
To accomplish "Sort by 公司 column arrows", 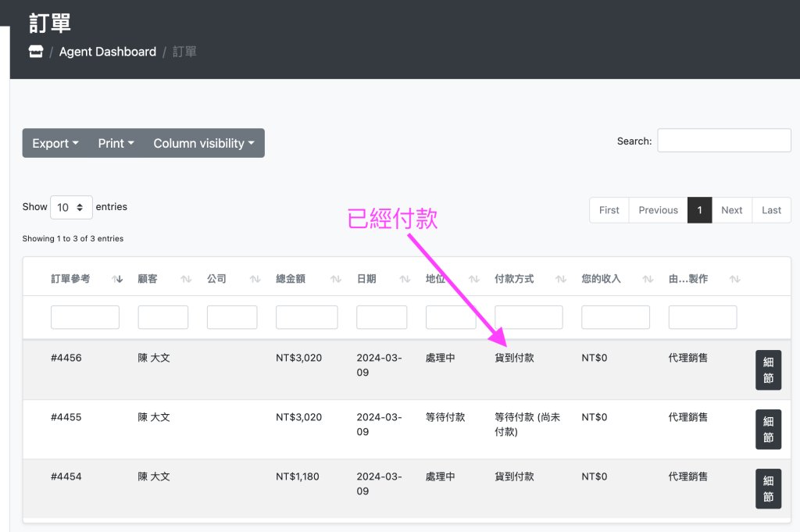I will point(255,279).
